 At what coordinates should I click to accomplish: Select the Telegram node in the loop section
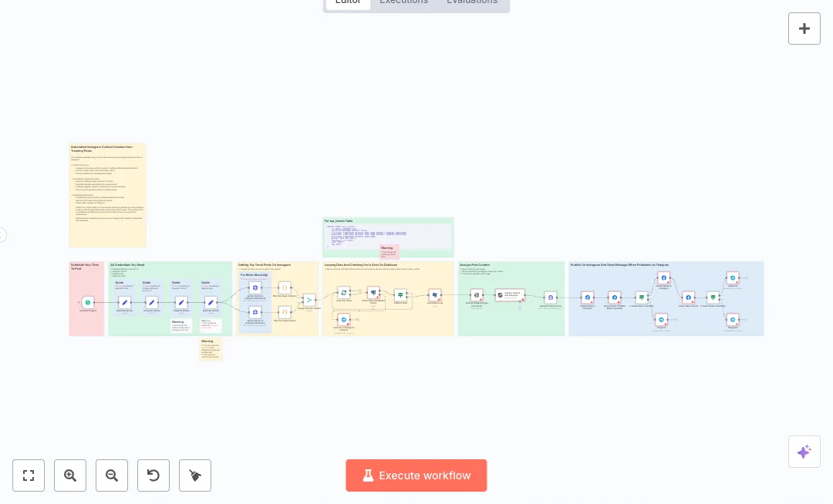(x=344, y=319)
